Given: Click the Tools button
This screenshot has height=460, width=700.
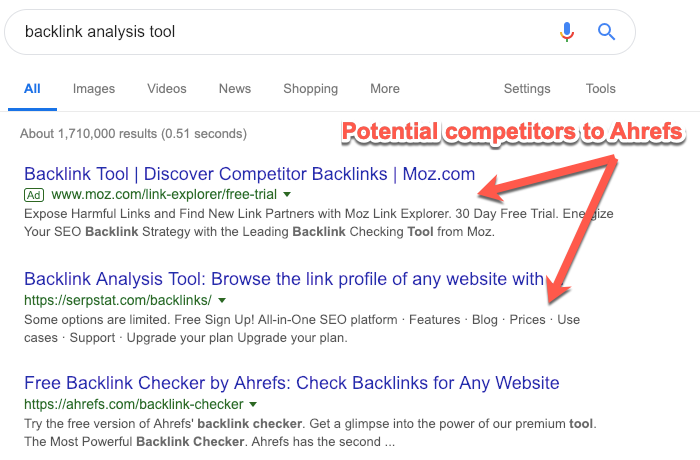Looking at the screenshot, I should tap(600, 89).
